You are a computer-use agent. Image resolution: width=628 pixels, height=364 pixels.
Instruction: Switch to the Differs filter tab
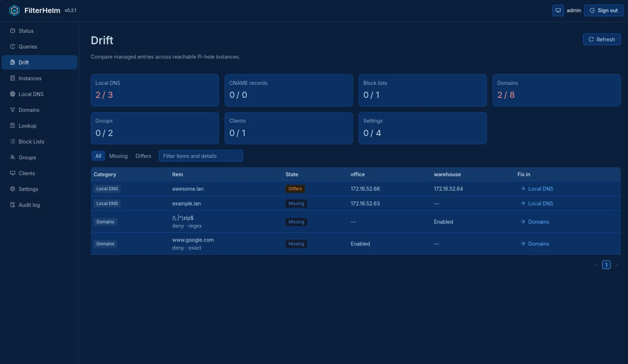143,156
